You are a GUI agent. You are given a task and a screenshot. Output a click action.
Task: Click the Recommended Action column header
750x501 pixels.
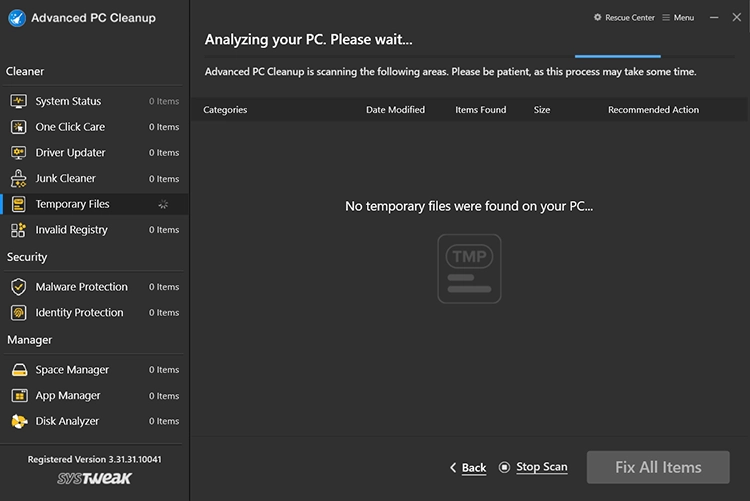(653, 110)
